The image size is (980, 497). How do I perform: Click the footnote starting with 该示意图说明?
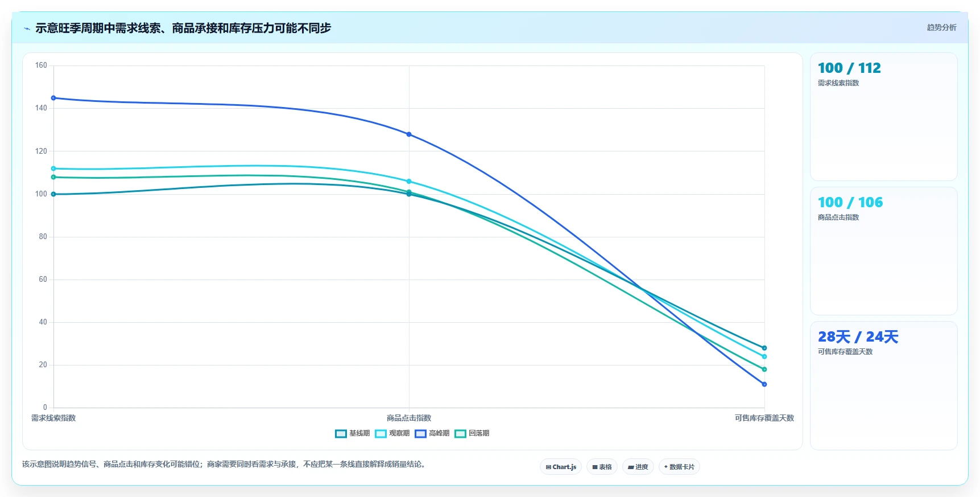225,465
